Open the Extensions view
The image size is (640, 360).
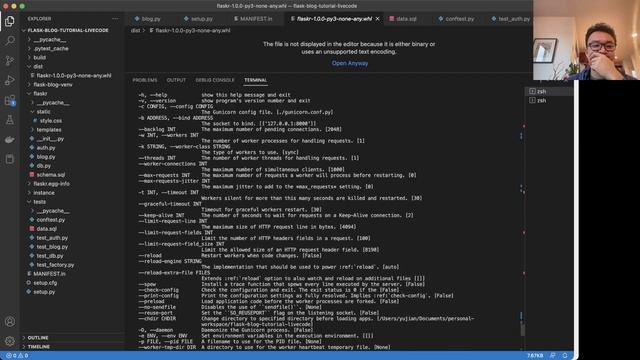(x=10, y=100)
